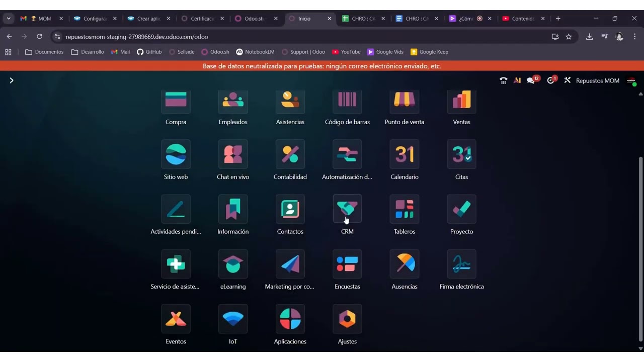
Task: Switch to the Crear aplicación tab
Action: coord(148,19)
